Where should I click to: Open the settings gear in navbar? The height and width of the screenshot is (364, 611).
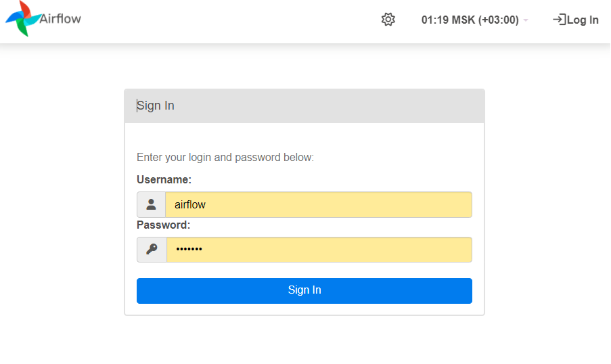[x=388, y=20]
